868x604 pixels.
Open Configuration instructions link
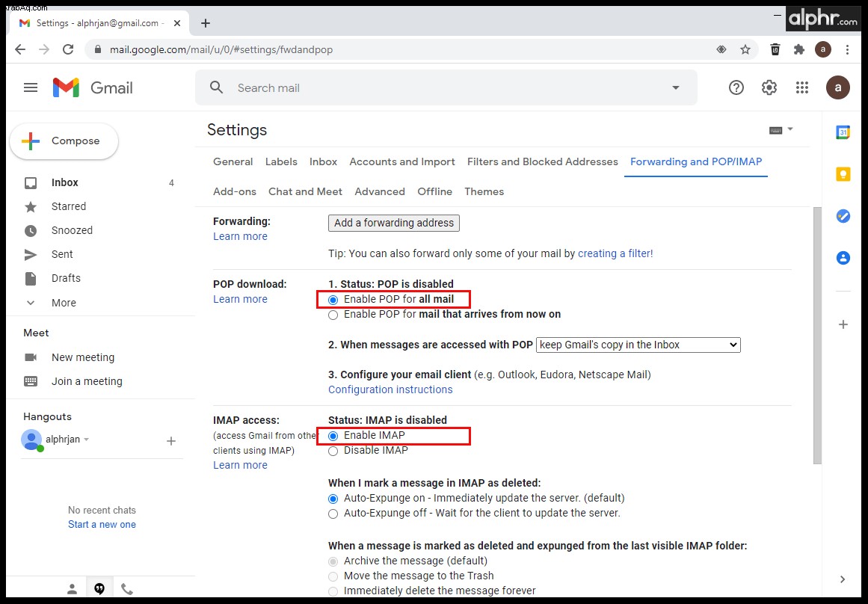tap(390, 389)
